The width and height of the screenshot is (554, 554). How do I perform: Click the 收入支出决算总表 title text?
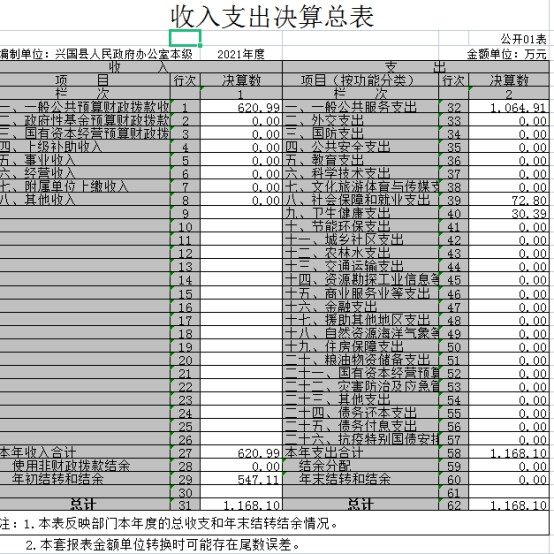point(272,16)
